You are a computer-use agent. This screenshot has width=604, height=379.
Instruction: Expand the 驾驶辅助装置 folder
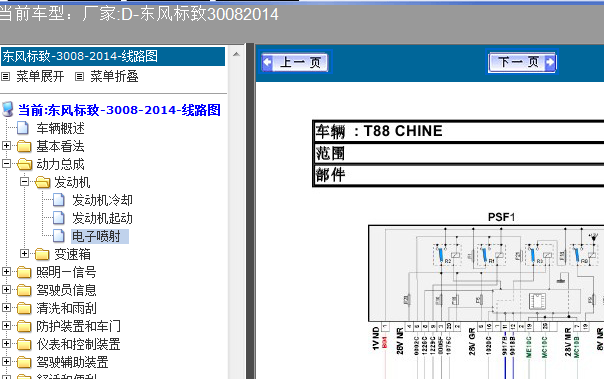(6, 361)
